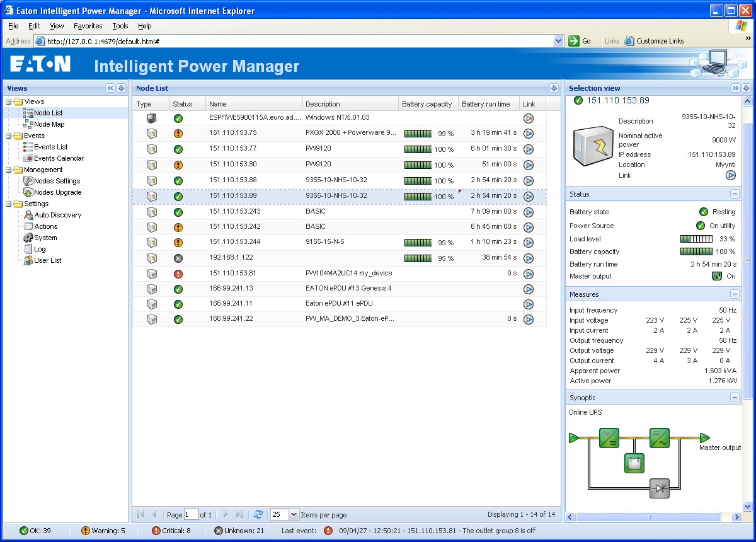This screenshot has height=542, width=756.
Task: Click the Views panel gear icon
Action: tap(121, 88)
